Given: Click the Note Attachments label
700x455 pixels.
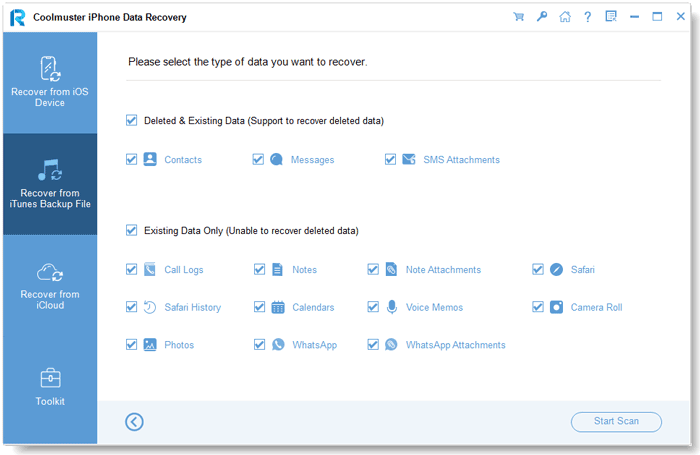Looking at the screenshot, I should pos(443,270).
